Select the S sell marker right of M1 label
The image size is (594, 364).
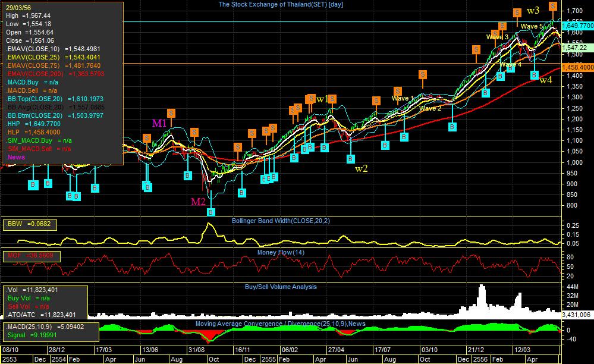click(171, 113)
